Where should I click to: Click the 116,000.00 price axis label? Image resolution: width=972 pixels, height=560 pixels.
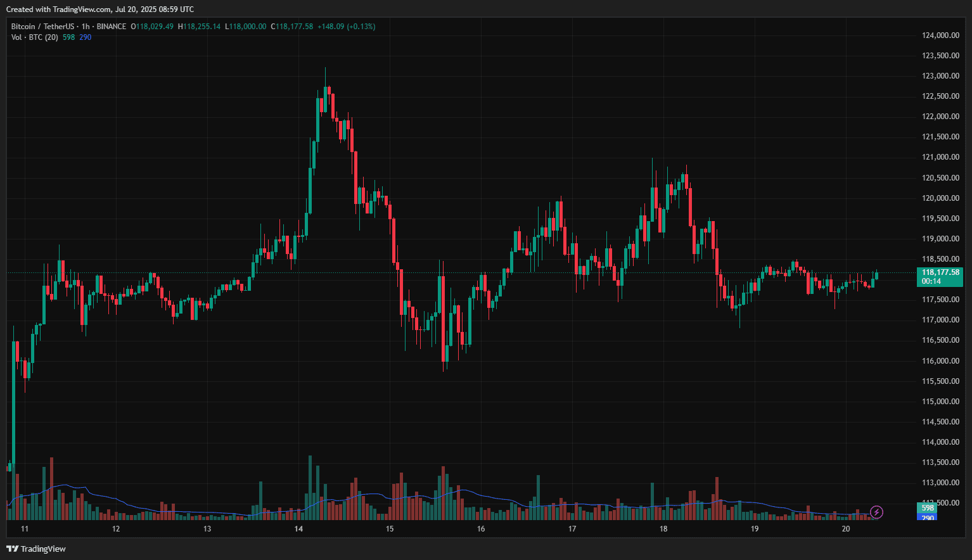(x=940, y=361)
